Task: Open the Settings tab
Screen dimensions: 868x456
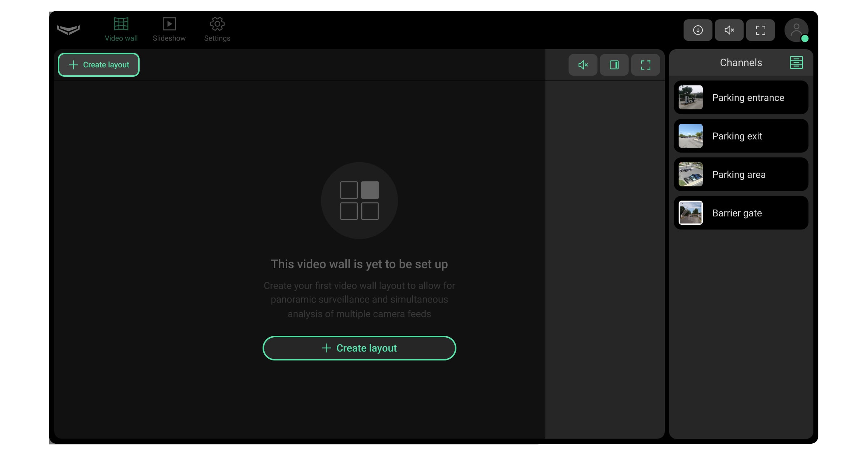Action: [x=217, y=30]
